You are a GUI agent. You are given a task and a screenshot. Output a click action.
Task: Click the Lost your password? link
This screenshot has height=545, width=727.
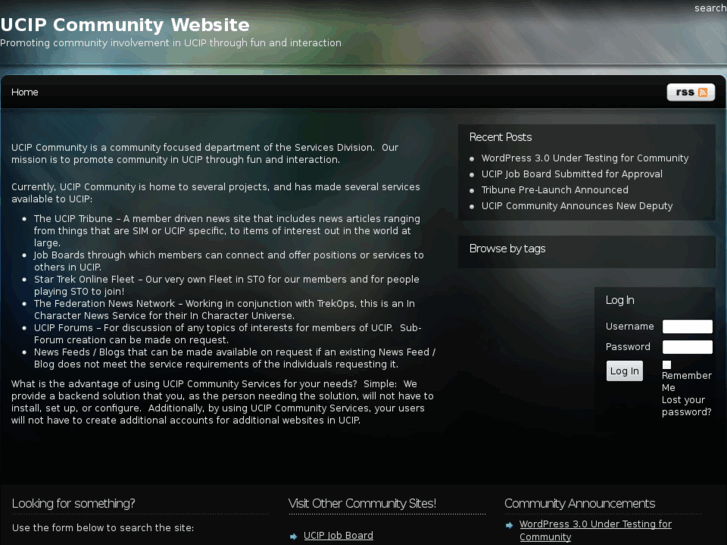pos(686,406)
